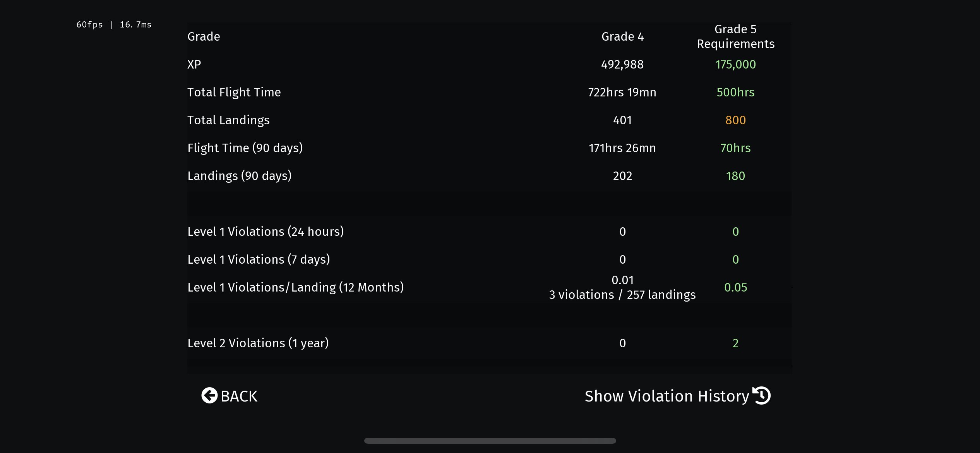Click the Grade 5 Requirements header
The width and height of the screenshot is (980, 453).
735,36
